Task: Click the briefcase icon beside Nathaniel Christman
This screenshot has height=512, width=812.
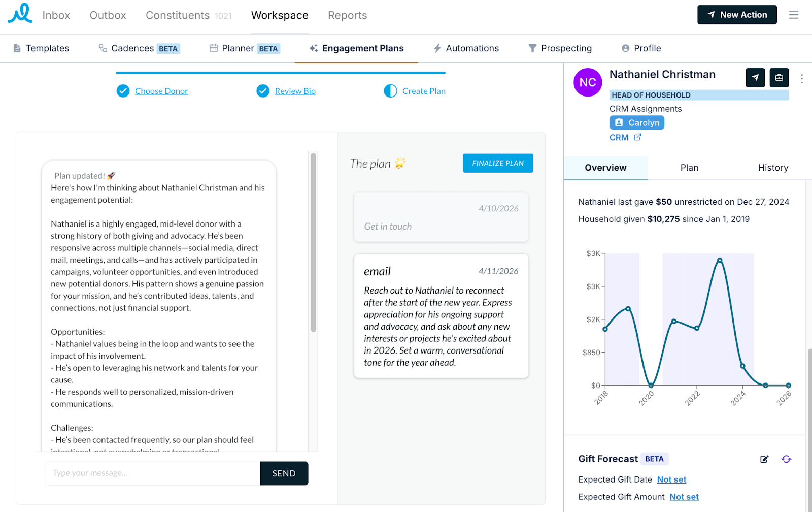Action: click(779, 78)
